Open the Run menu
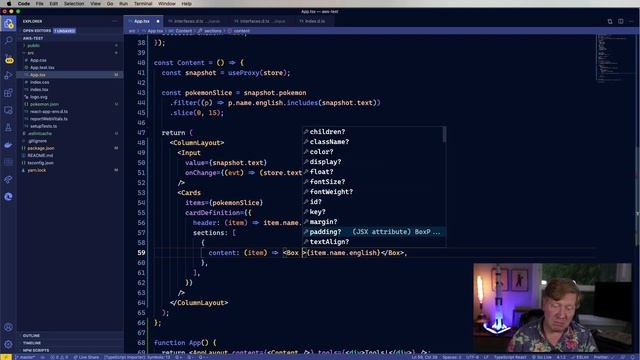Viewport: 640px width, 360px height. click(123, 3)
